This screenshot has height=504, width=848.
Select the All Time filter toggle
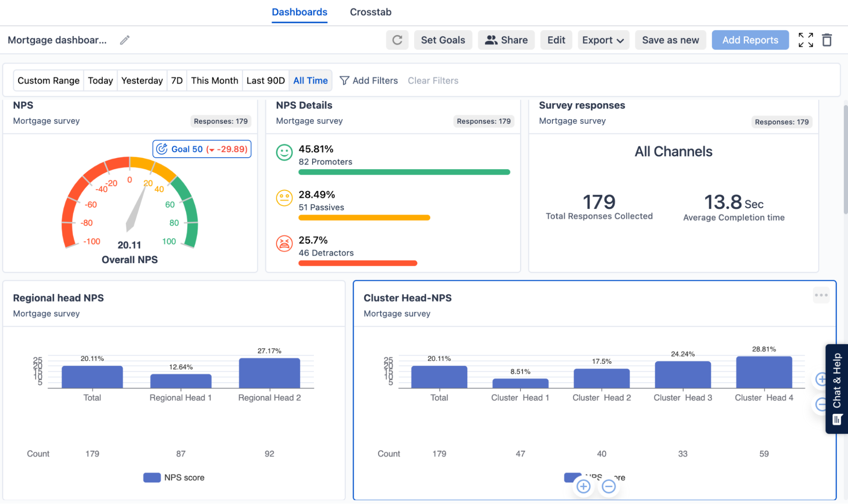click(310, 80)
